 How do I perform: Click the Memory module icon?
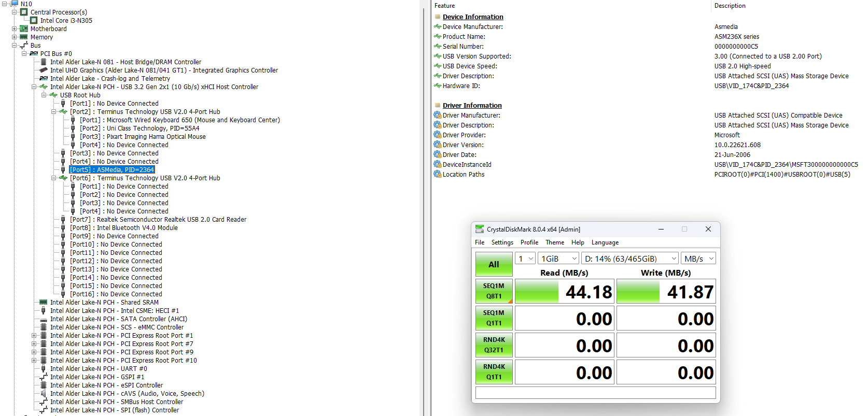(x=24, y=37)
